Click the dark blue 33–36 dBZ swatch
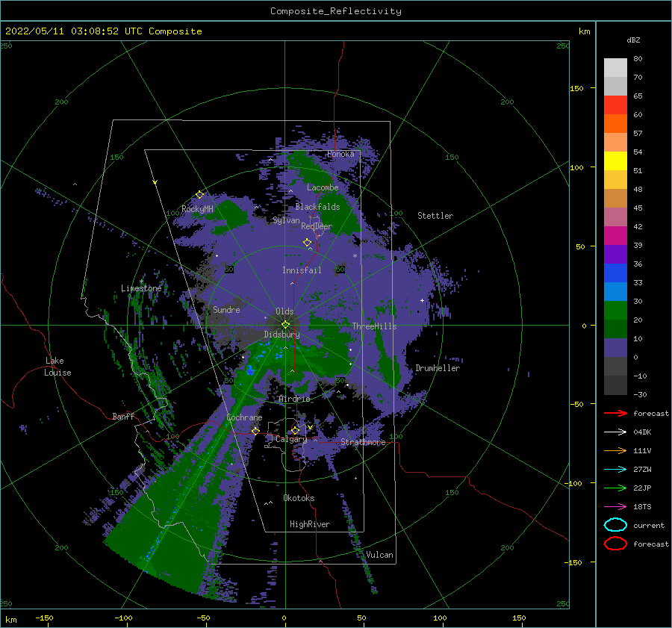This screenshot has width=672, height=628. [615, 273]
